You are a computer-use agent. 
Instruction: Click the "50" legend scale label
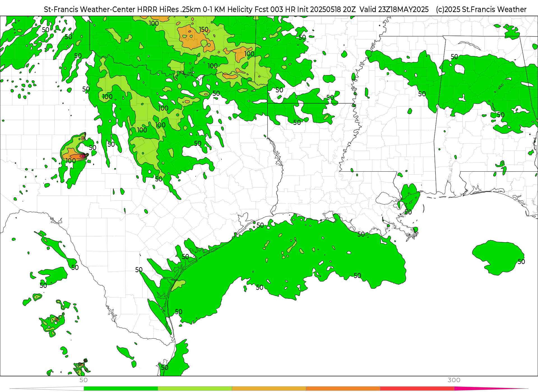(x=84, y=380)
